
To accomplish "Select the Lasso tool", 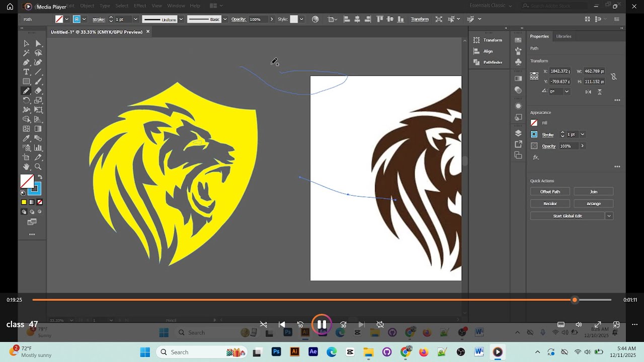I will (x=38, y=53).
